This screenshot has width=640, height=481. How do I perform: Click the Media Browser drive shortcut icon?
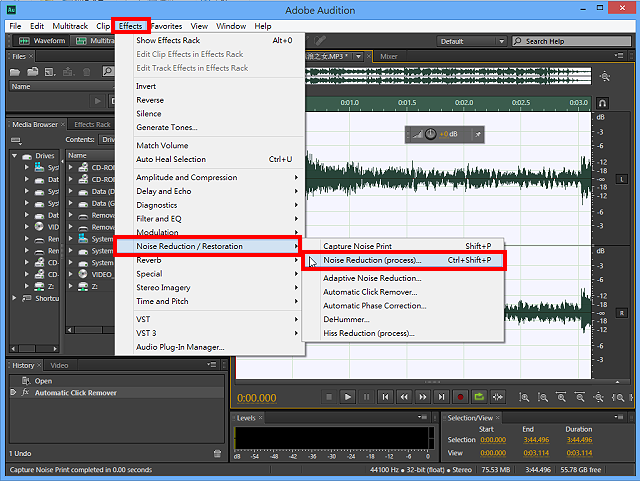tap(16, 140)
